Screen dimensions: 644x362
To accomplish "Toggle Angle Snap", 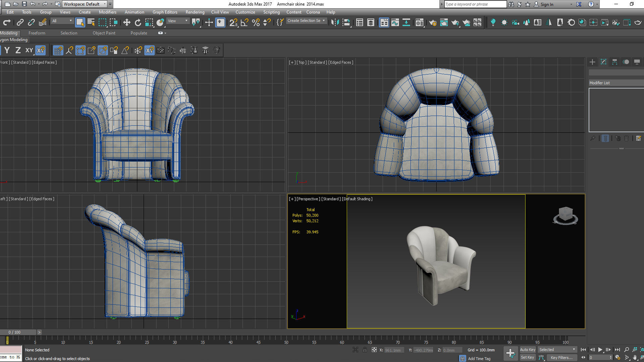I will [x=245, y=22].
